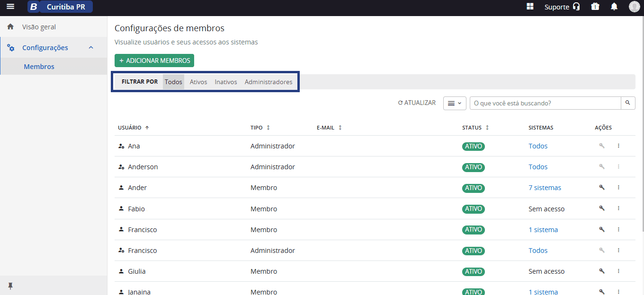Image resolution: width=644 pixels, height=295 pixels.
Task: Open Ander's 7 sistemas link
Action: point(545,188)
